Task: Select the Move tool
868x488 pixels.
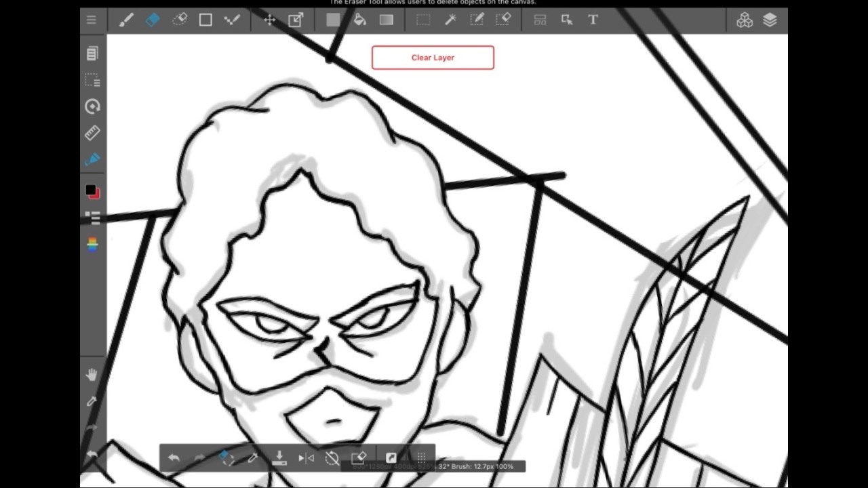Action: [x=270, y=20]
